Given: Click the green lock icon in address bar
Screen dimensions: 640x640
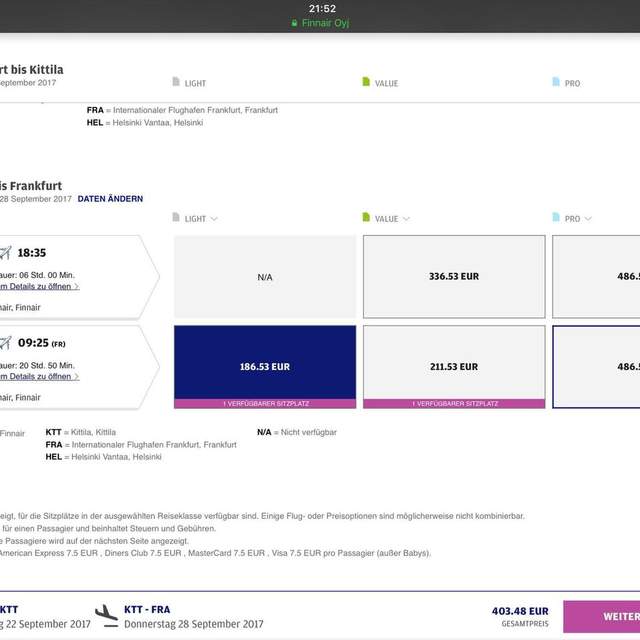Looking at the screenshot, I should 294,22.
